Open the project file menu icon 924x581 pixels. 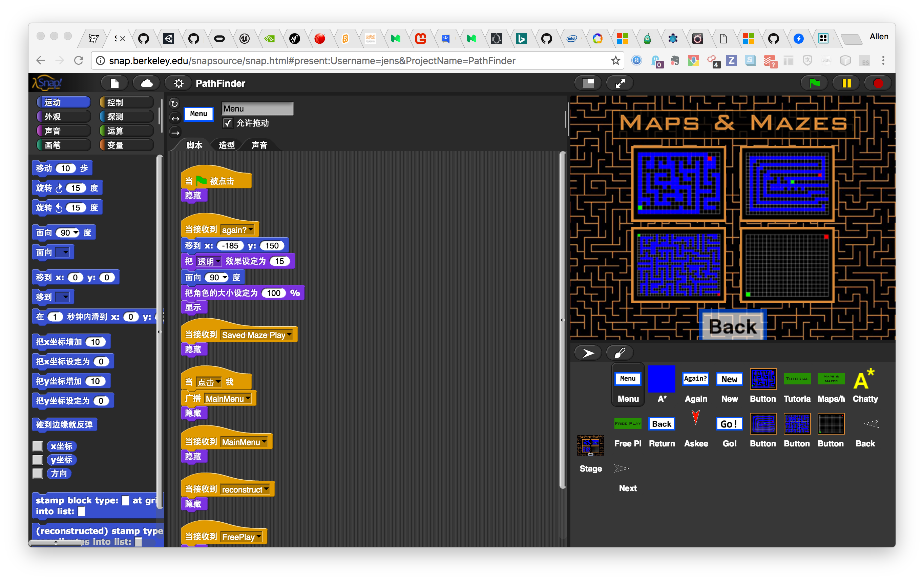[115, 83]
